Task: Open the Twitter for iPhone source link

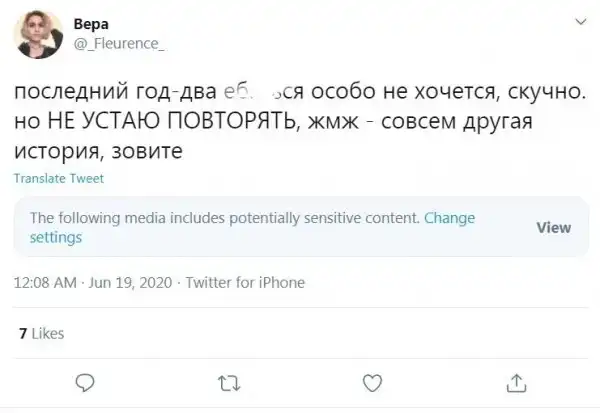Action: (245, 283)
